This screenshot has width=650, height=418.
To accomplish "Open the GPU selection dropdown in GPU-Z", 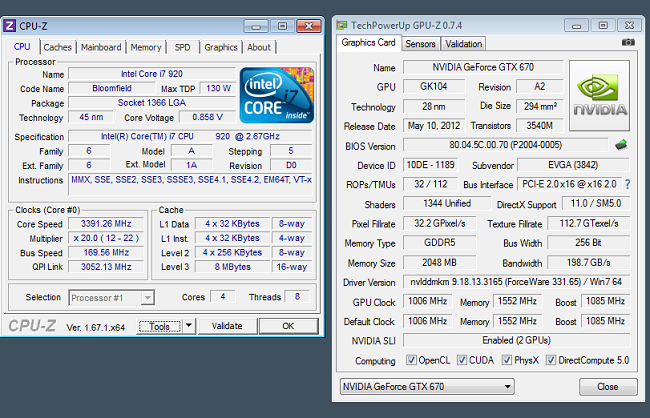I will (427, 386).
